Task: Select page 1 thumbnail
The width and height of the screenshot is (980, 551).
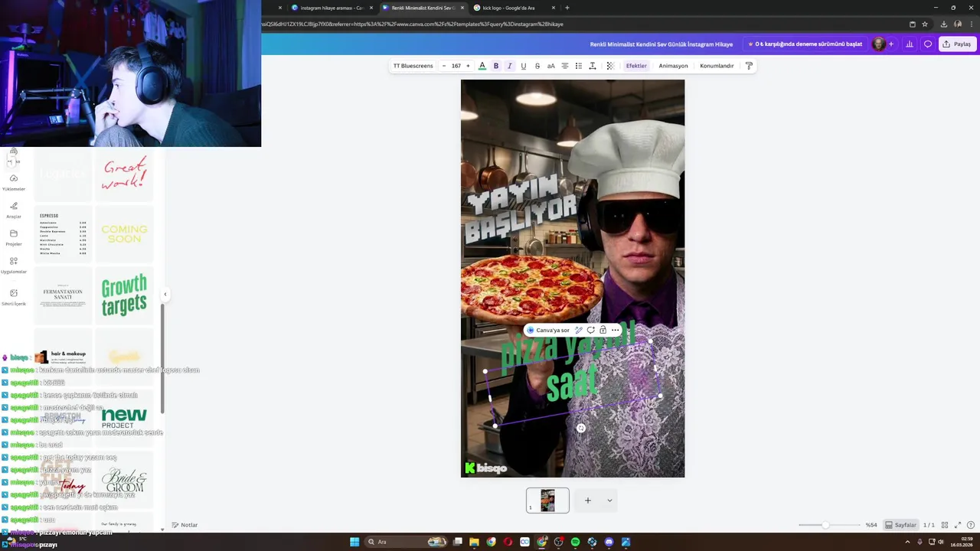Action: [x=547, y=500]
